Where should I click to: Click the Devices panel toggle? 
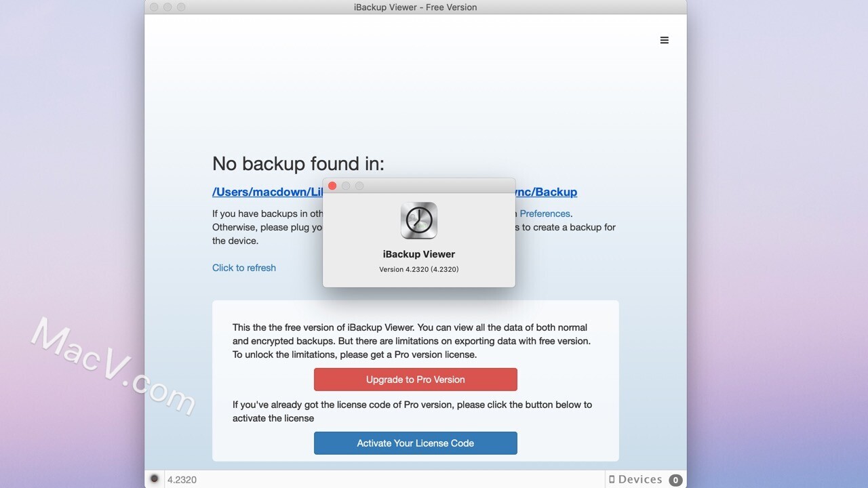click(639, 479)
